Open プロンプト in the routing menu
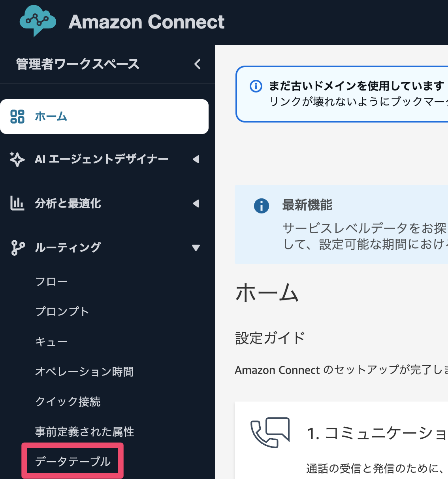Image resolution: width=448 pixels, height=479 pixels. (62, 311)
